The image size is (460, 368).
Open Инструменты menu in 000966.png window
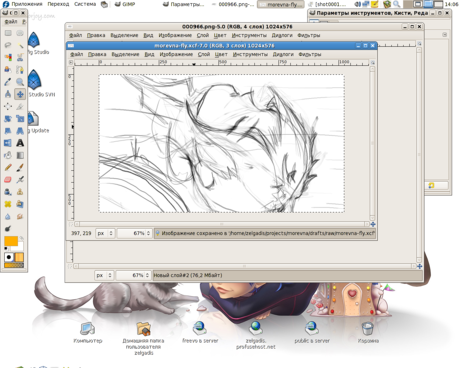pyautogui.click(x=249, y=35)
